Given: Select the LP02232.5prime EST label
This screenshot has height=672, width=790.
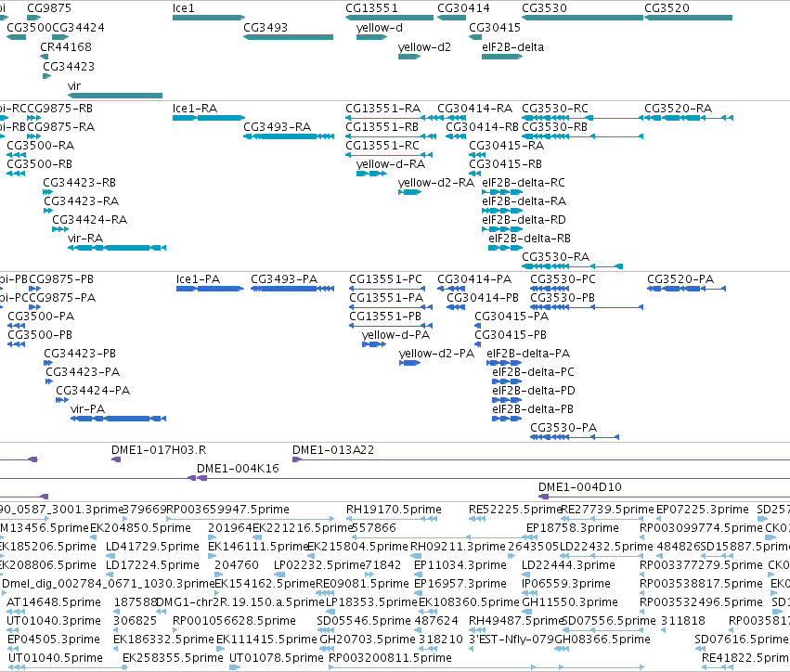Looking at the screenshot, I should 318,565.
